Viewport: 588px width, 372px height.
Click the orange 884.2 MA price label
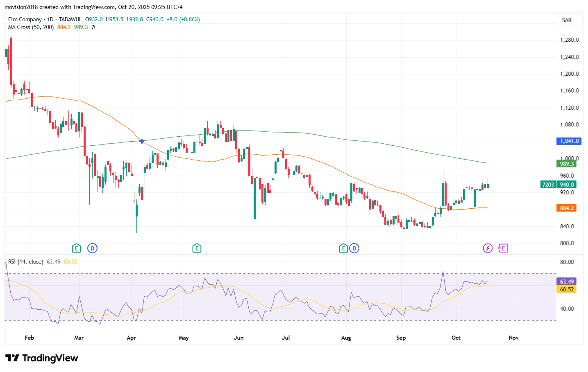tap(567, 208)
